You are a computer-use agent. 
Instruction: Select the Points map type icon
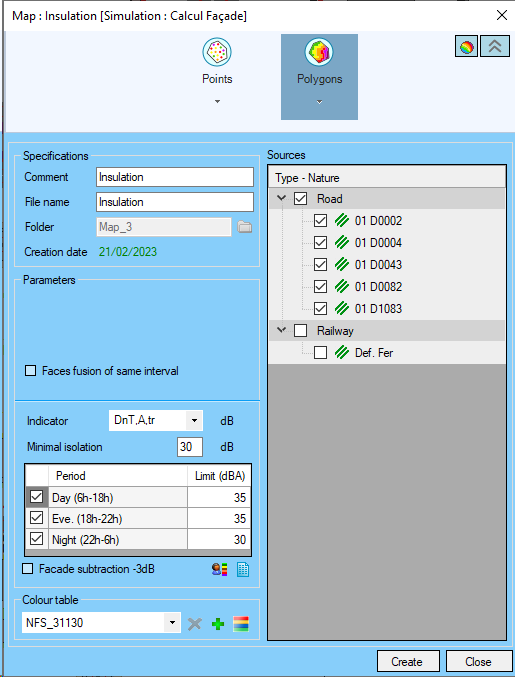[x=217, y=52]
